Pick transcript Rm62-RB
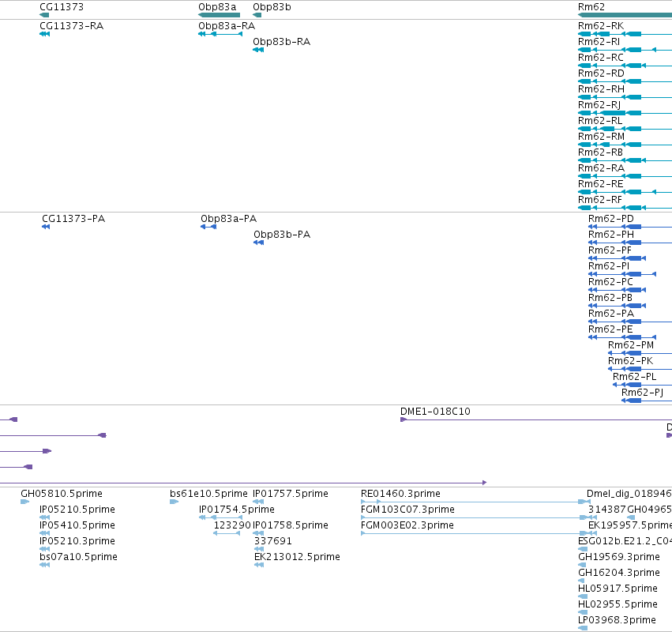This screenshot has height=632, width=672. pyautogui.click(x=600, y=152)
